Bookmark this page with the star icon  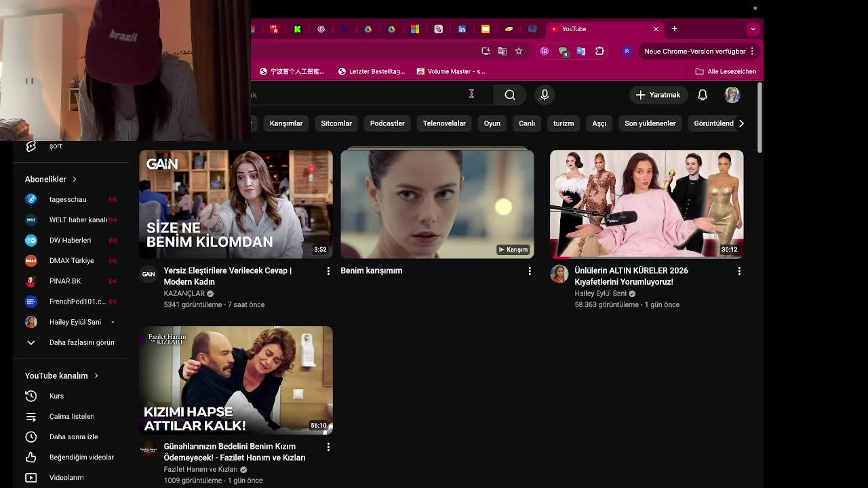point(519,51)
